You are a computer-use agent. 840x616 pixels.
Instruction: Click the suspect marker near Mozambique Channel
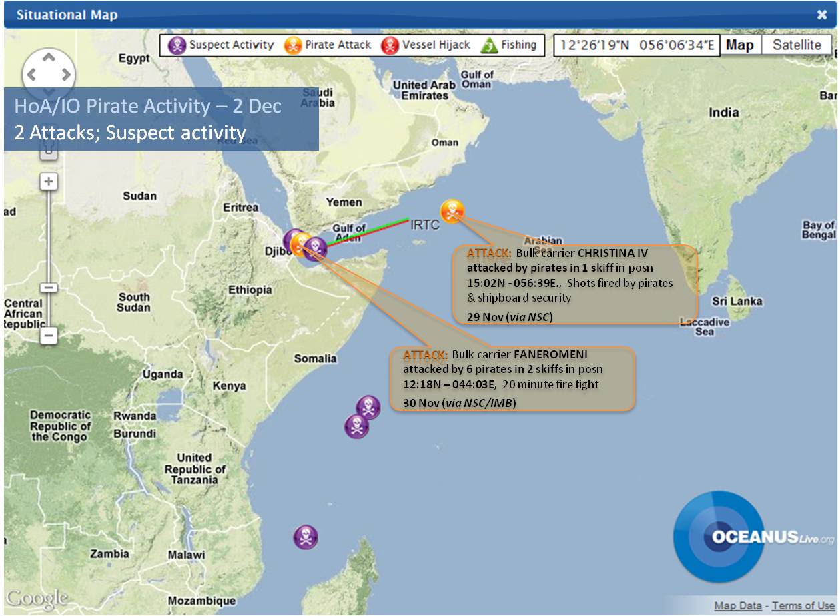[x=306, y=537]
